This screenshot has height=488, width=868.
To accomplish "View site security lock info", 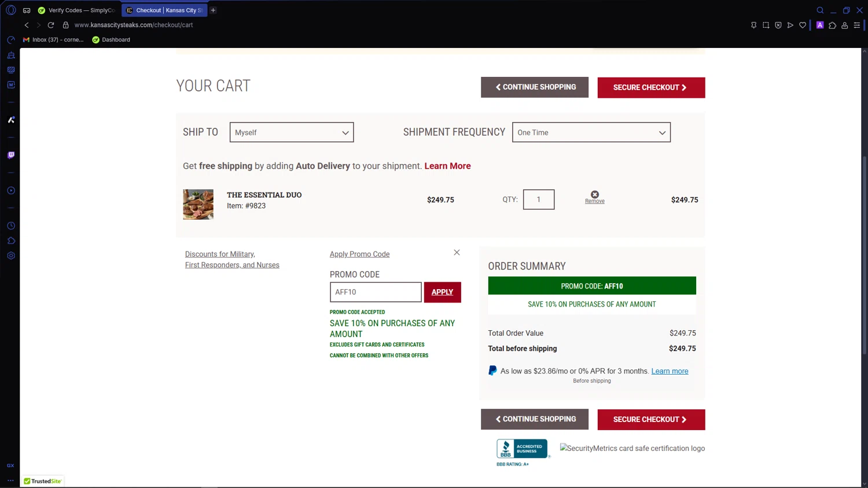I will [65, 25].
